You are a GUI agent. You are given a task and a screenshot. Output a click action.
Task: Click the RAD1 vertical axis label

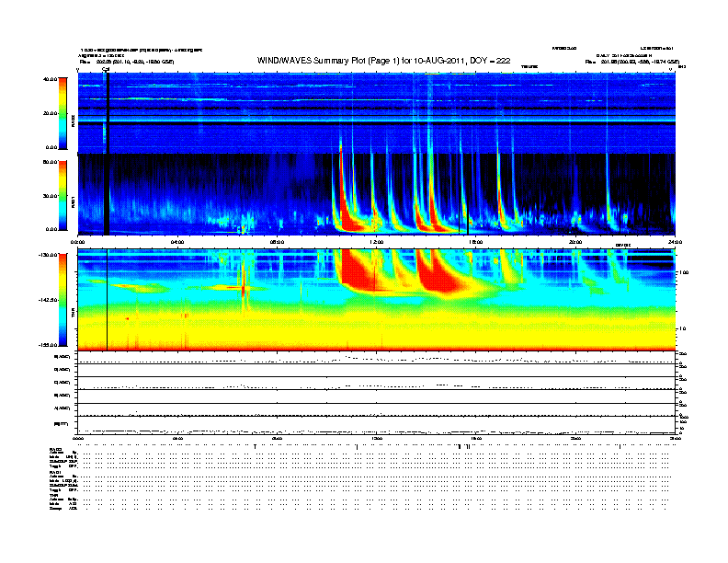[x=73, y=202]
